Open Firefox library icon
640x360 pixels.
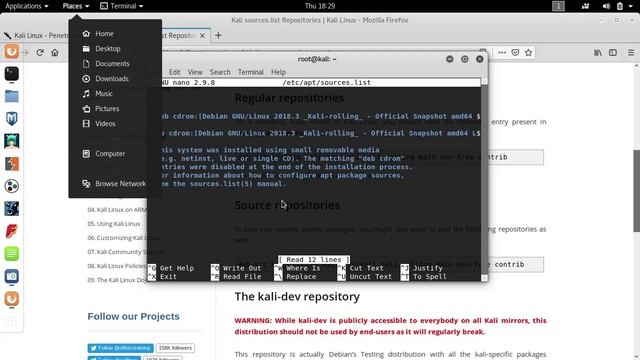598,53
